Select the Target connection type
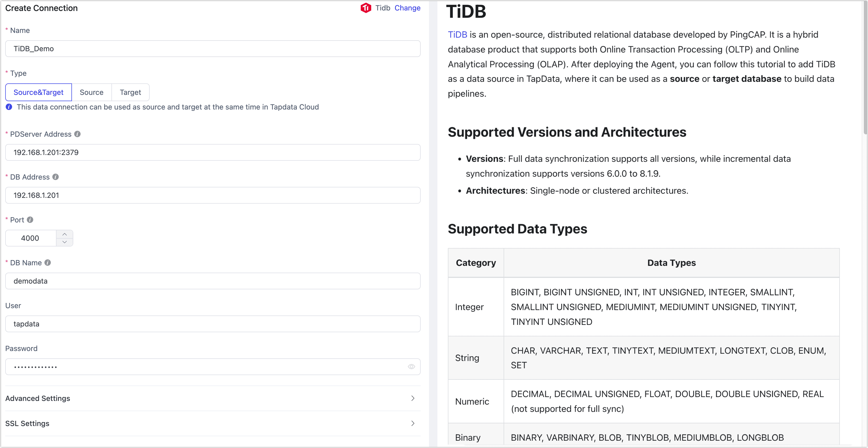 point(130,92)
